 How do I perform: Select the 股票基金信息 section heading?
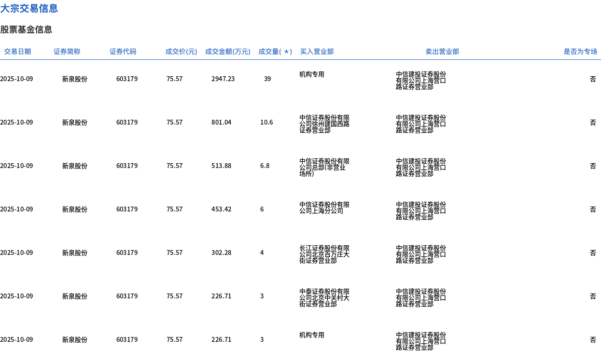(26, 29)
